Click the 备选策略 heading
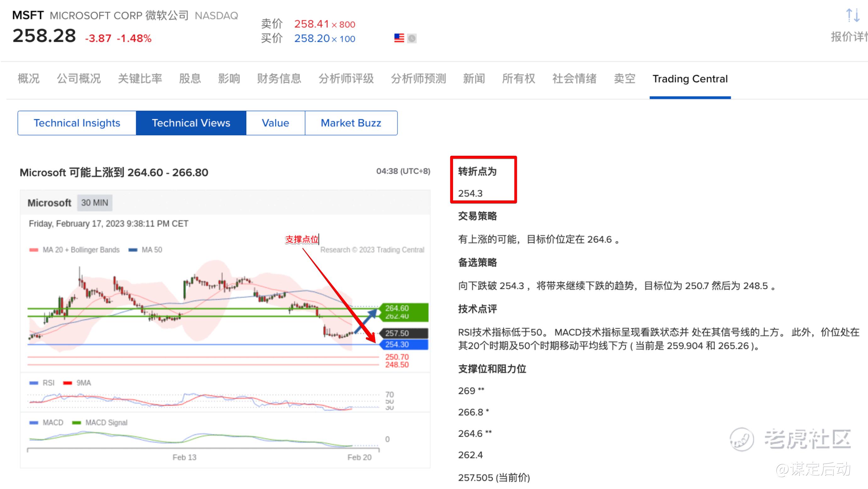This screenshot has height=489, width=868. tap(478, 263)
